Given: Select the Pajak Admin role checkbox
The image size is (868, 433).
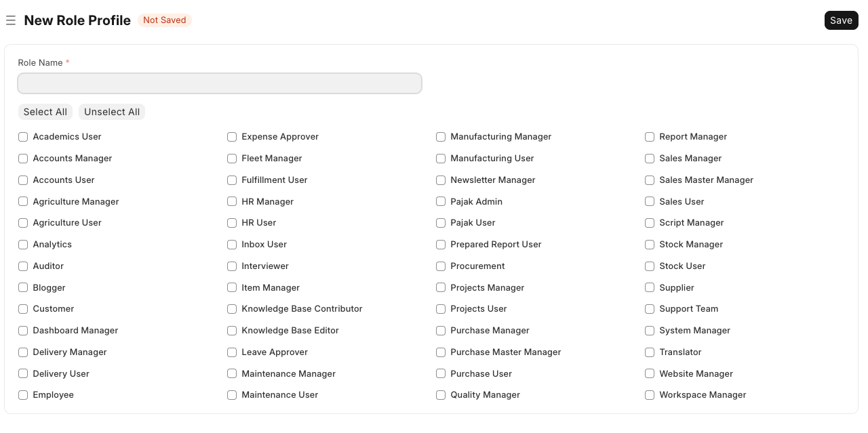Looking at the screenshot, I should (x=441, y=202).
